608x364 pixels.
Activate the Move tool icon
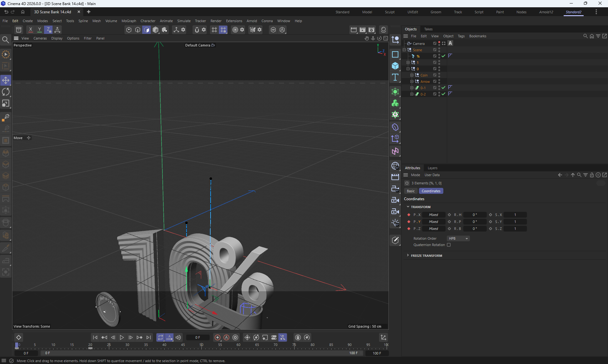pyautogui.click(x=6, y=80)
